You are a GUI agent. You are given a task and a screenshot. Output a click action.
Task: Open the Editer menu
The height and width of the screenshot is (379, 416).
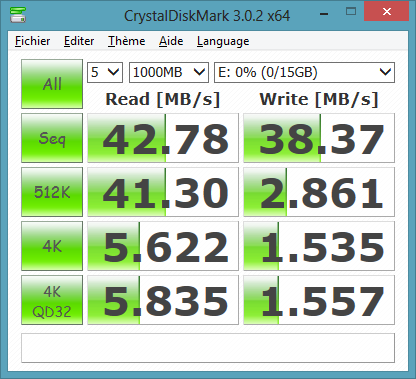79,41
